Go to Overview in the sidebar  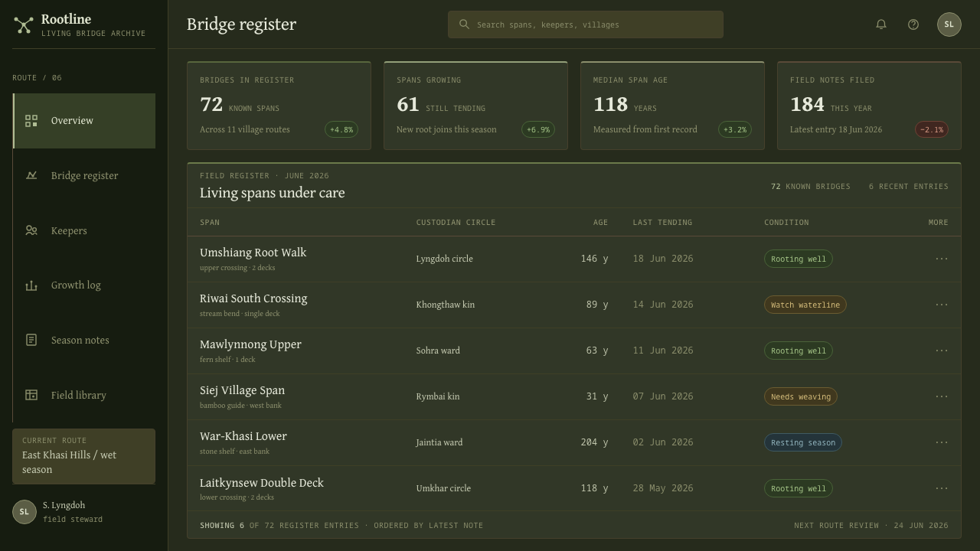click(84, 121)
